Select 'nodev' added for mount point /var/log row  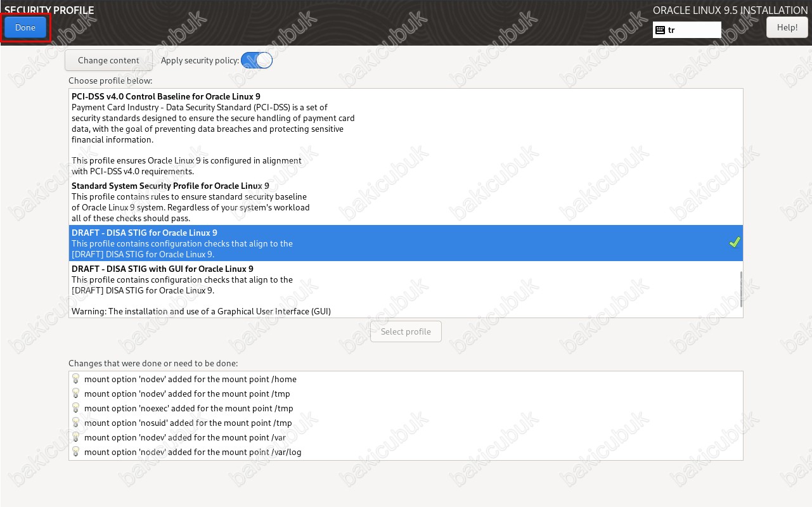coord(406,452)
